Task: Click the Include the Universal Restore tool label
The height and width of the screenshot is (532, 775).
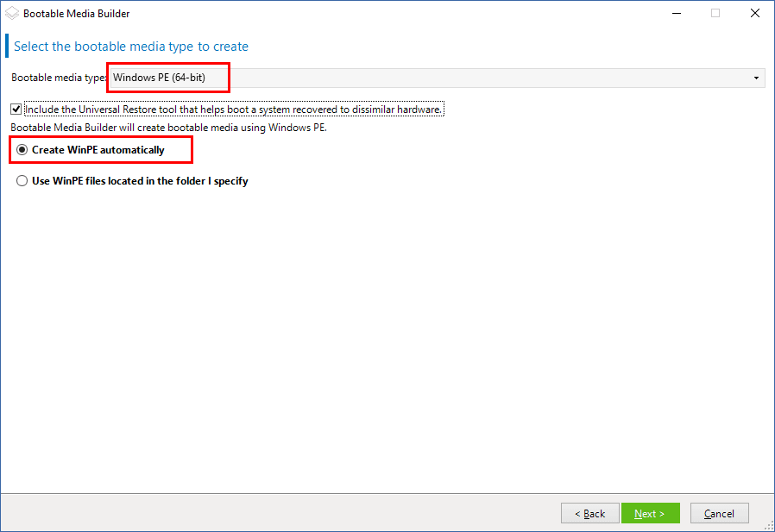Action: (233, 110)
